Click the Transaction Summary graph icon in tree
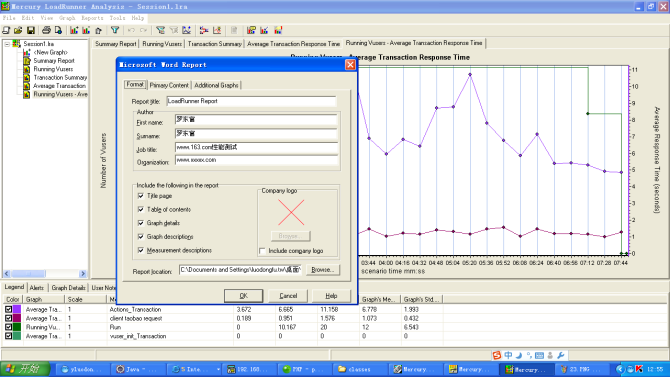The height and width of the screenshot is (377, 670). [x=26, y=77]
